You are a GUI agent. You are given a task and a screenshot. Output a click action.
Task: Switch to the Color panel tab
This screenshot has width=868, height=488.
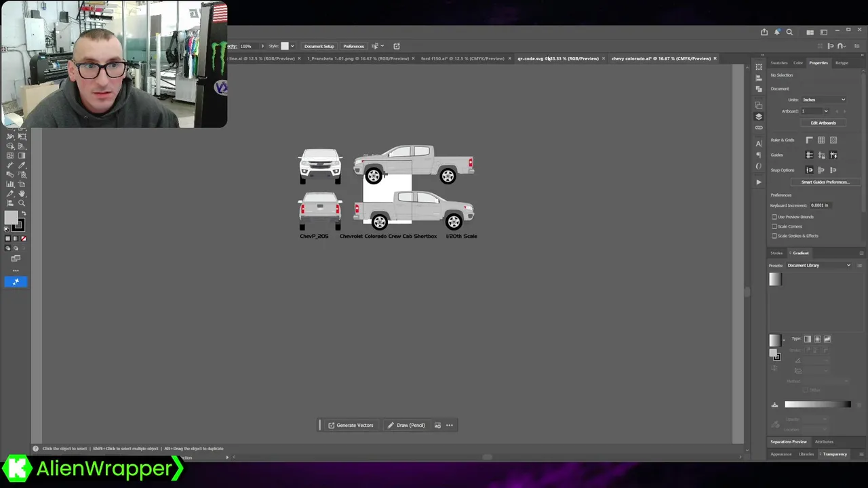pyautogui.click(x=798, y=63)
